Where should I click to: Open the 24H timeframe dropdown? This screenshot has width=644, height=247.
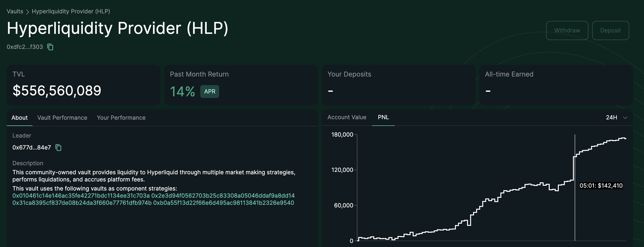[x=611, y=117]
